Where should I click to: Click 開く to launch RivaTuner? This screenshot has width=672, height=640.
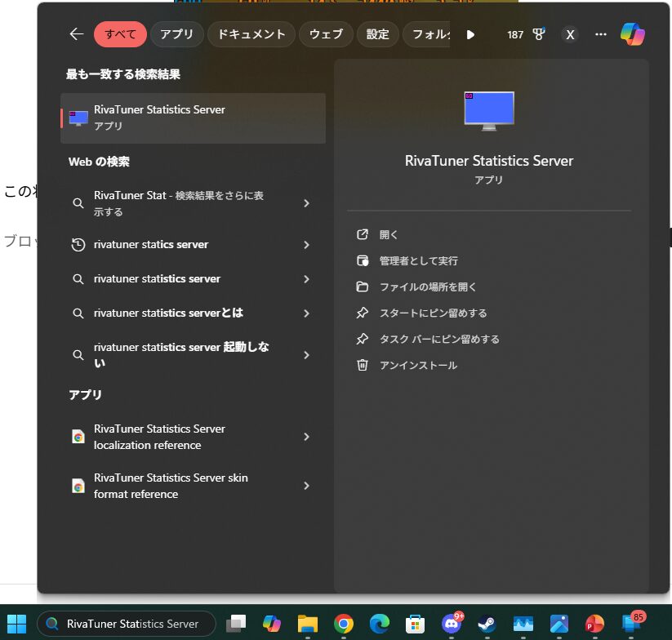389,233
